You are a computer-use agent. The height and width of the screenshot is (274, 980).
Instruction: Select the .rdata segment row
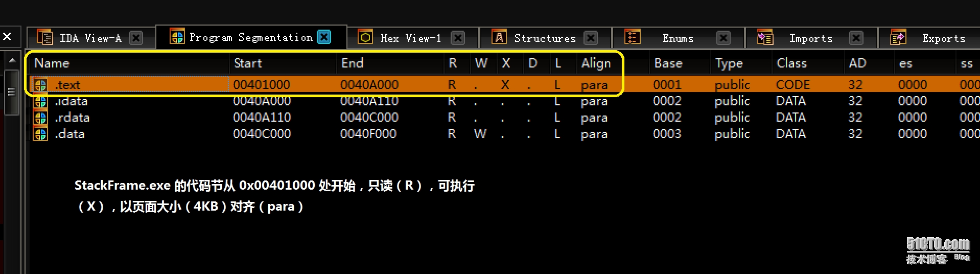(505, 118)
